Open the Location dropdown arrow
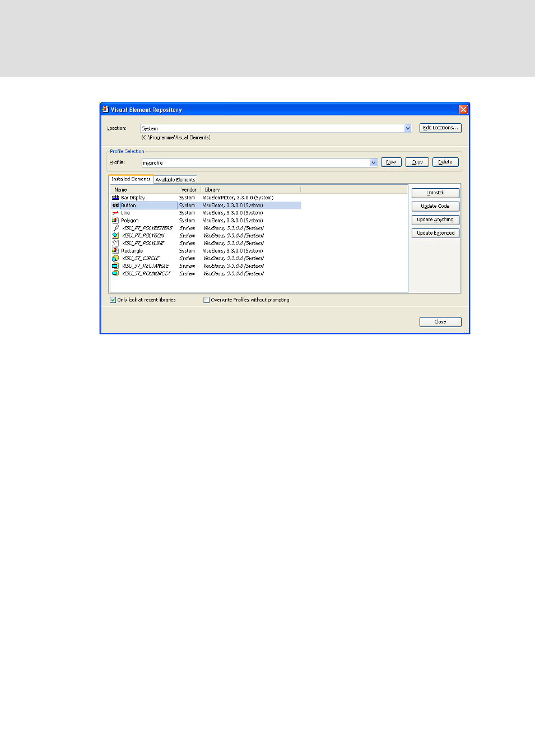Screen dimensions: 535x756 [408, 128]
